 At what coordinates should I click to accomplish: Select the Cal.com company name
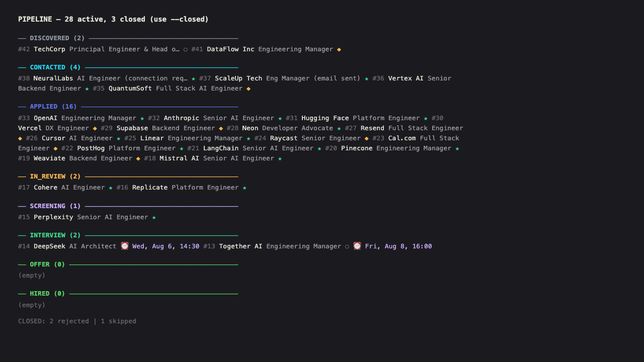click(x=402, y=138)
